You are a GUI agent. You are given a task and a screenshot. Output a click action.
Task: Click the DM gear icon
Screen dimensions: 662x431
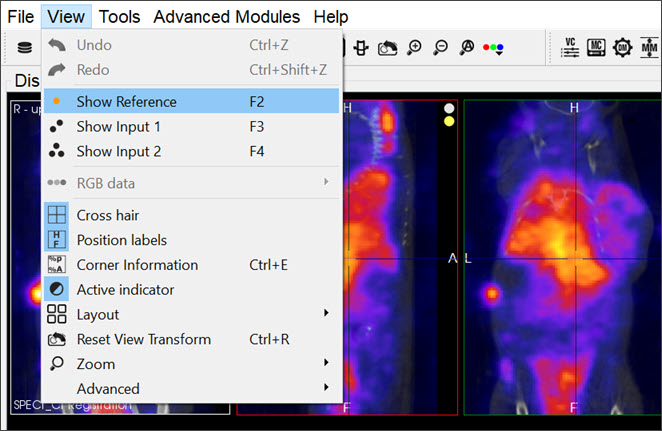coord(620,47)
